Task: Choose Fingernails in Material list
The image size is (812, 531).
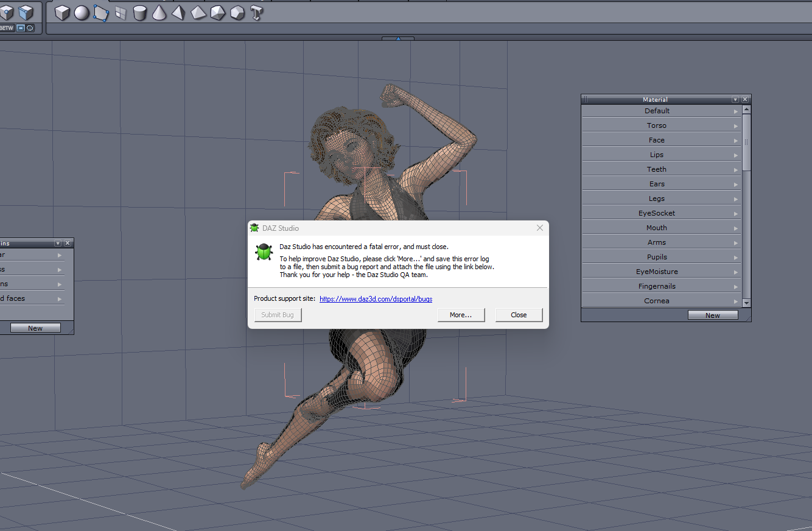Action: (656, 286)
